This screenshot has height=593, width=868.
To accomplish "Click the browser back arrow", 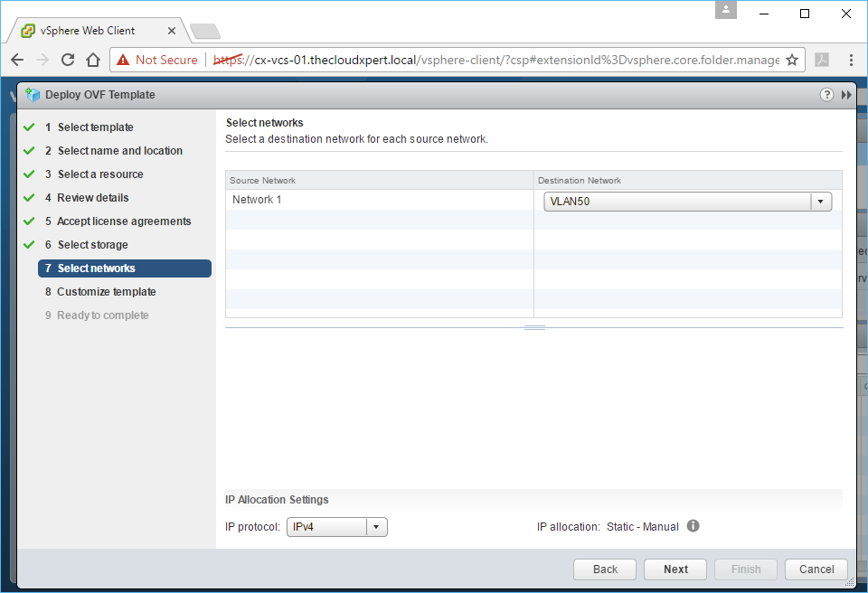I will click(17, 61).
